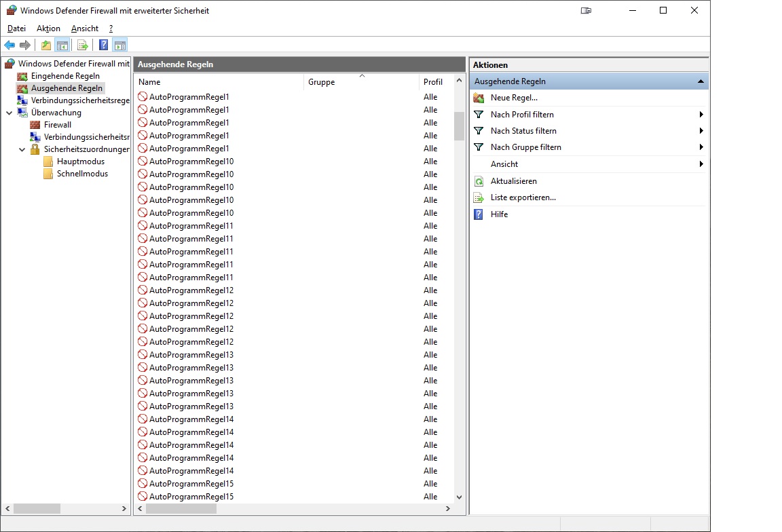Click the tree pane scroll right arrow
782x532 pixels.
pos(124,508)
